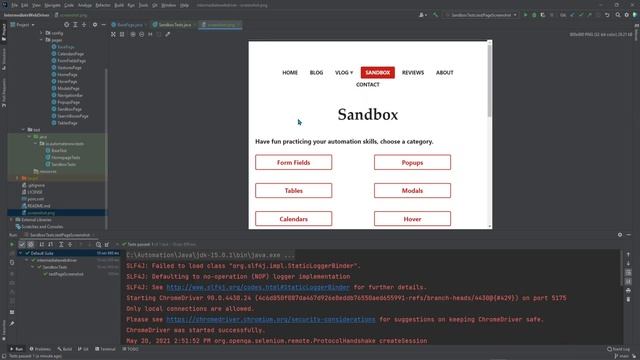Expand External Libraries in Project tree
Screen dimensions: 640x360
11,220
